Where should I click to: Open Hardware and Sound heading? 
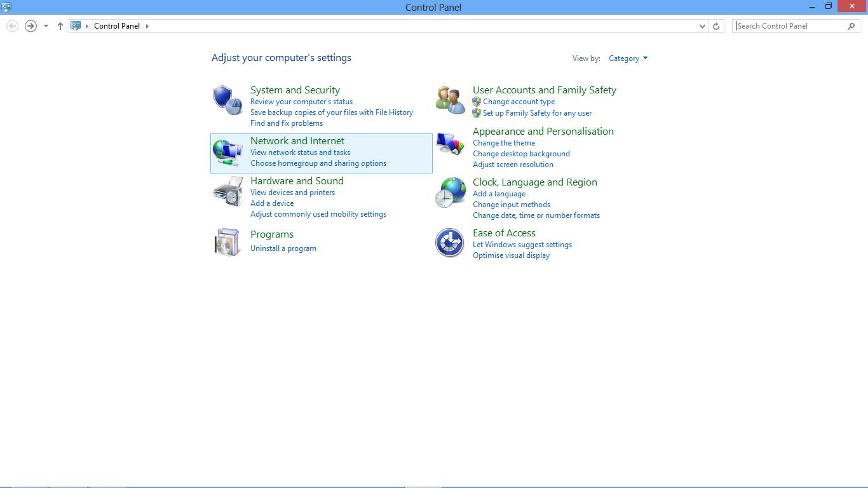(x=297, y=181)
